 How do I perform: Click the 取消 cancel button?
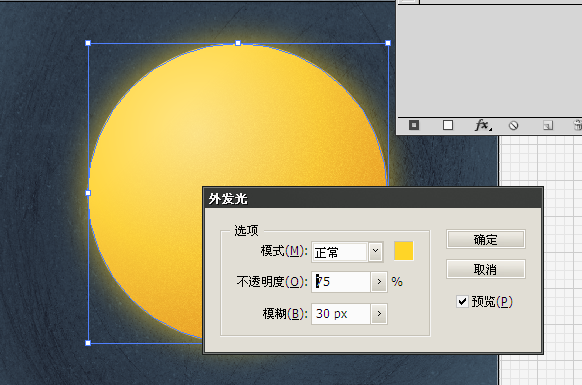point(485,269)
